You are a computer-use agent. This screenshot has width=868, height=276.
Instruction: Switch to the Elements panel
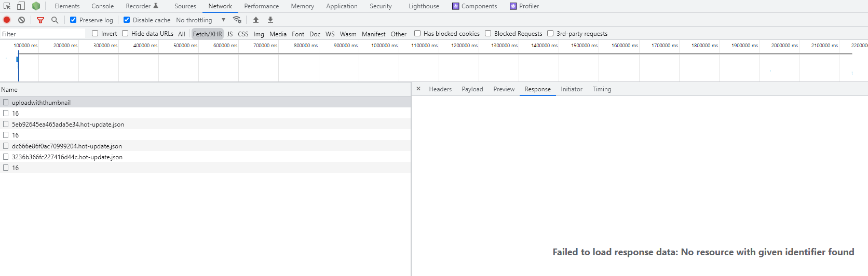(x=67, y=6)
